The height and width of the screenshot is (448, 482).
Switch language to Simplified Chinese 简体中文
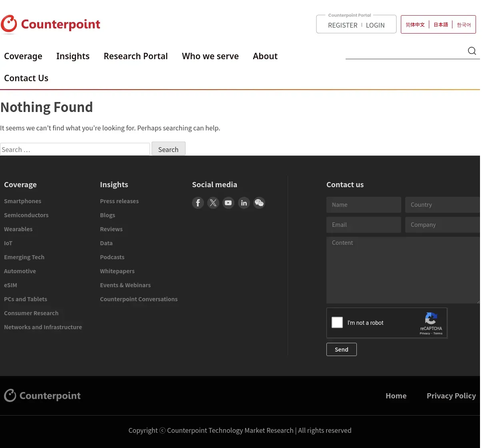tap(415, 25)
